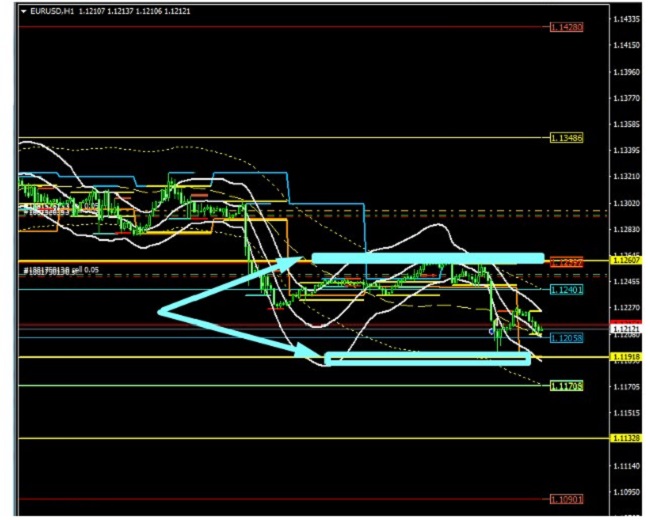Click the 1.10950 value on price scale
Screen dimensions: 650x520
pyautogui.click(x=628, y=492)
